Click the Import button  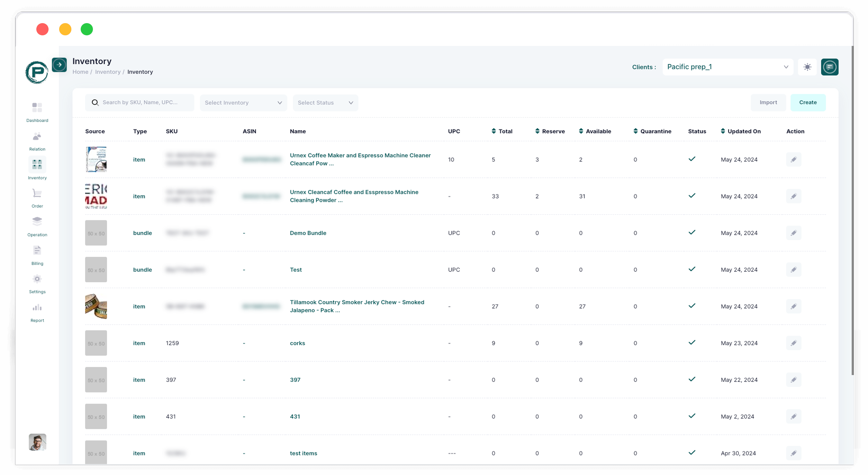click(768, 102)
